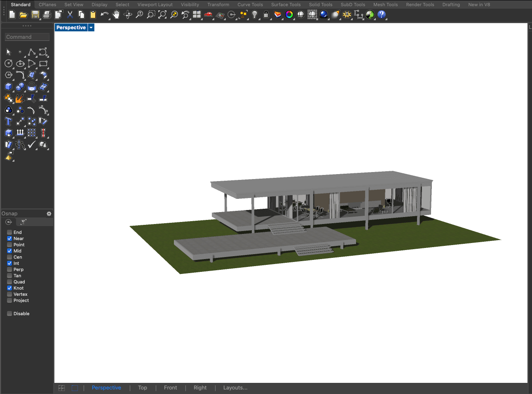Screen dimensions: 532x394
Task: Open the Perspective viewport dropdown arrow
Action: tap(91, 28)
